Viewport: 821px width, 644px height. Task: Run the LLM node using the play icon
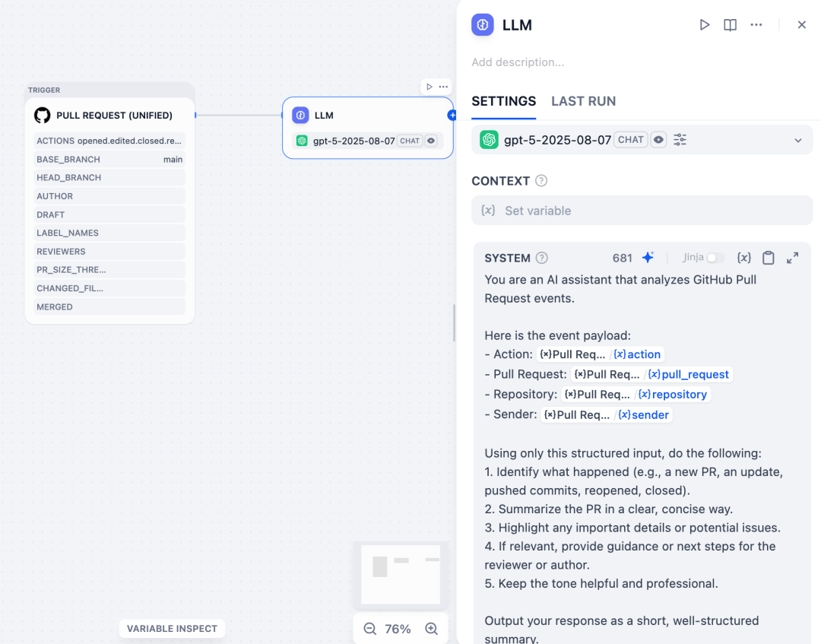click(x=705, y=24)
